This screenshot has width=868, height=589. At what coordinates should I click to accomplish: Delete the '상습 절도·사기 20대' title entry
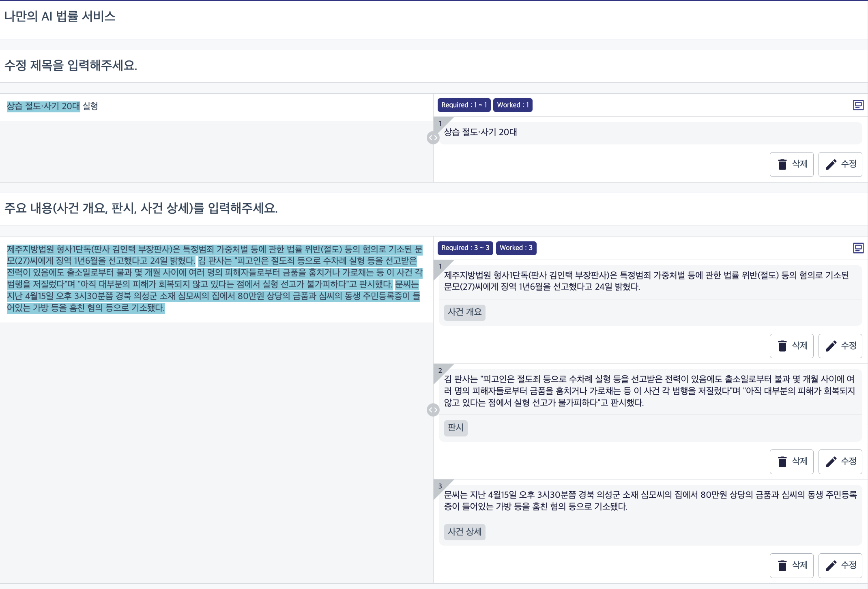tap(791, 164)
